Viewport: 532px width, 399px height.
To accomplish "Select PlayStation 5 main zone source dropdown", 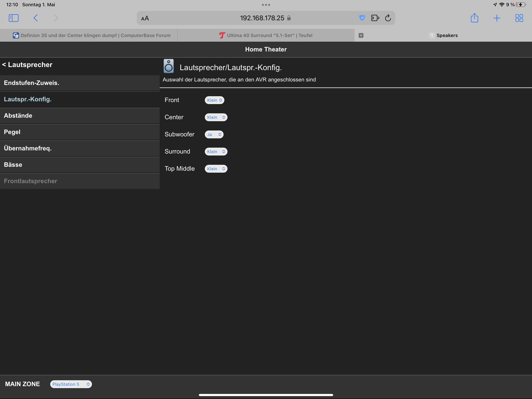I will [71, 384].
